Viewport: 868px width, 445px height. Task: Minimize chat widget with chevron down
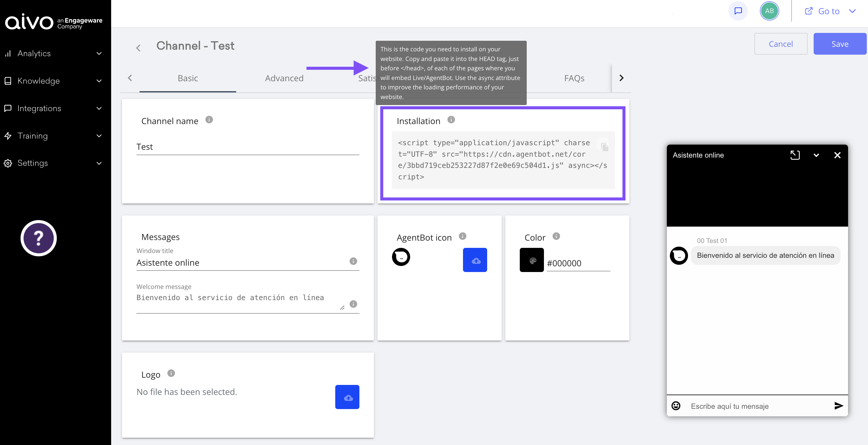(816, 155)
